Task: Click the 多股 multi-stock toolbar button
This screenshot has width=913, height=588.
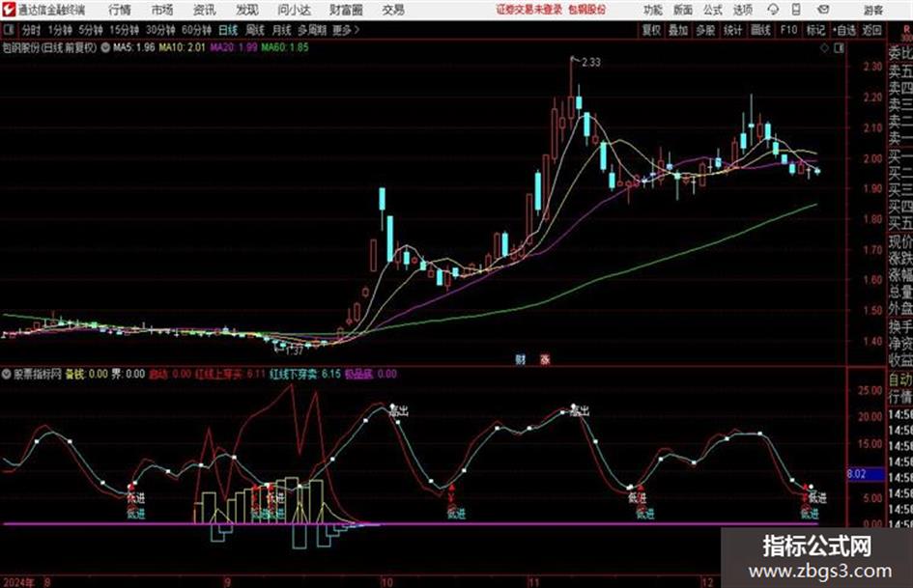Action: (705, 30)
